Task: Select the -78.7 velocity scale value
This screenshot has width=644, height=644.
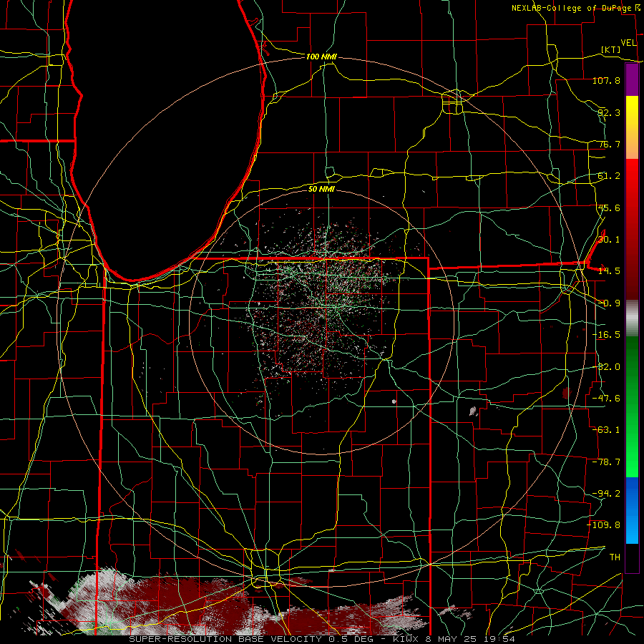Action: point(606,462)
